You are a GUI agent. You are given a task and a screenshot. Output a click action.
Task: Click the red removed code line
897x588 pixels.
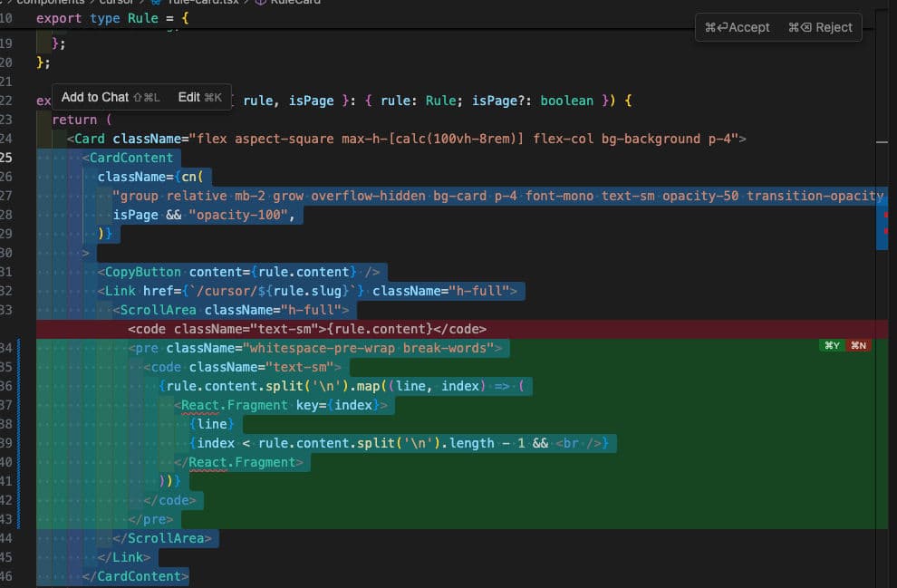308,329
